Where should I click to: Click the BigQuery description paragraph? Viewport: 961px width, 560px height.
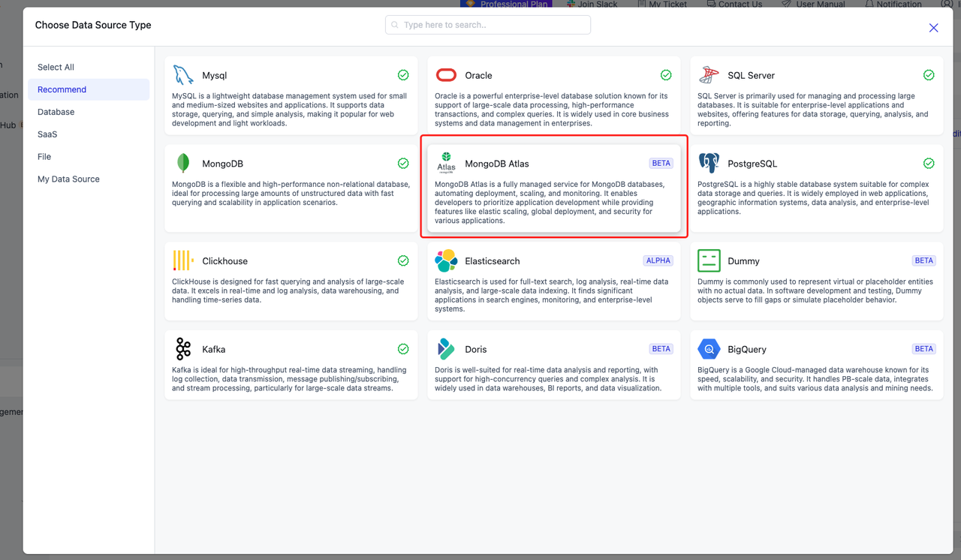tap(815, 379)
